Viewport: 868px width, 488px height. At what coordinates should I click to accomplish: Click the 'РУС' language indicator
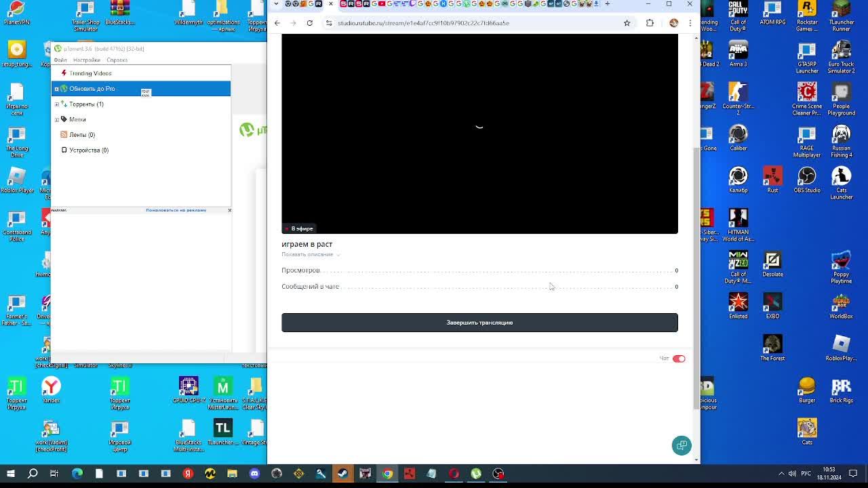[806, 474]
